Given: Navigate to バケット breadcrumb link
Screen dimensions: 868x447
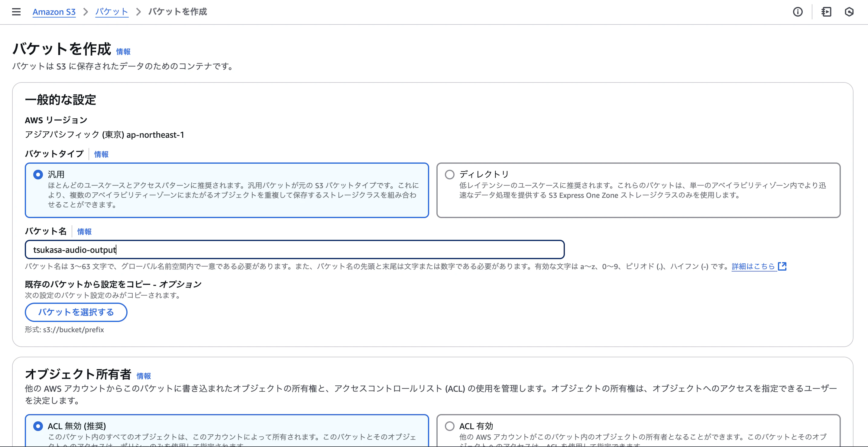Looking at the screenshot, I should pos(112,12).
